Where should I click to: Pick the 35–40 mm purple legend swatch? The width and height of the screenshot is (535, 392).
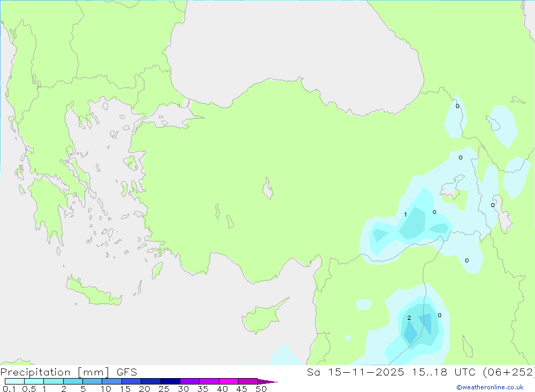click(209, 381)
